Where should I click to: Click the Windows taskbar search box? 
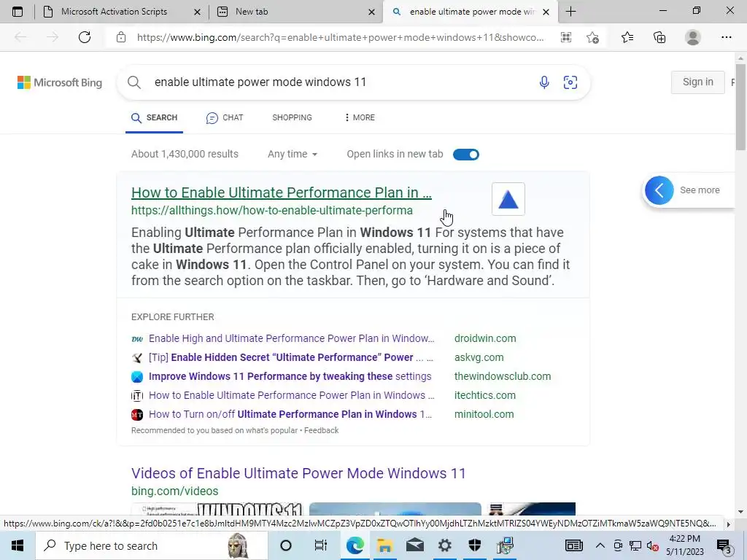pos(152,545)
